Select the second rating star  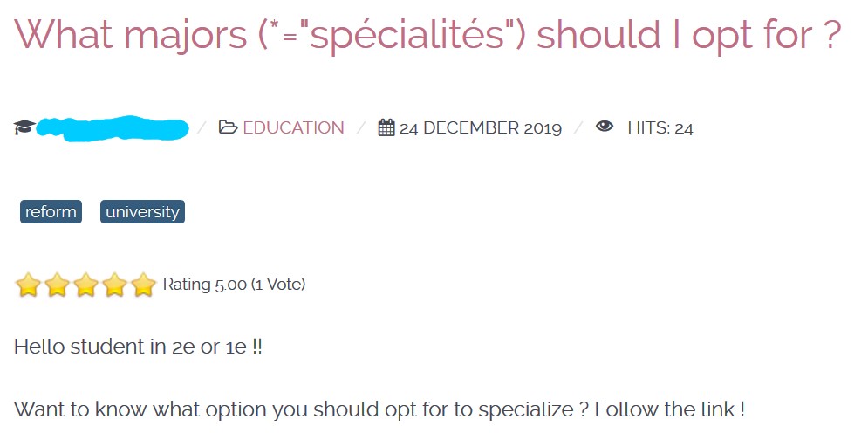tap(57, 285)
